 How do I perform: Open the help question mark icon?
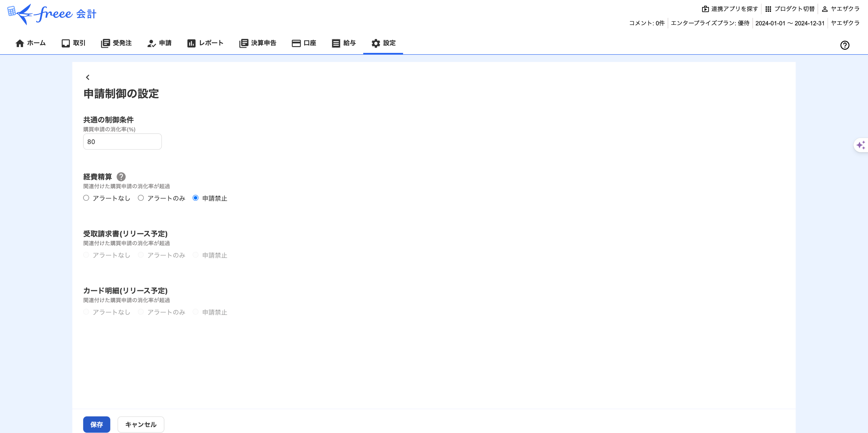(845, 45)
